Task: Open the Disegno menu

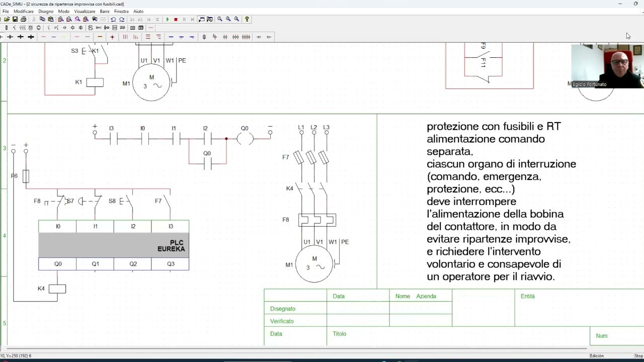Action: click(46, 11)
